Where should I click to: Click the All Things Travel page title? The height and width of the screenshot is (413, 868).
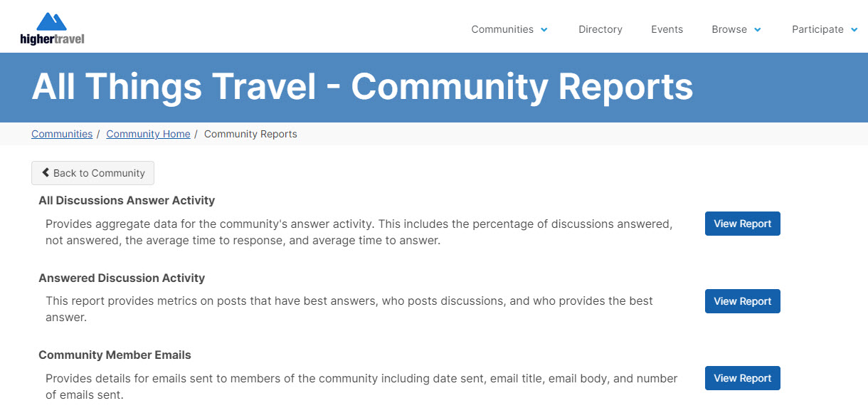[x=362, y=87]
